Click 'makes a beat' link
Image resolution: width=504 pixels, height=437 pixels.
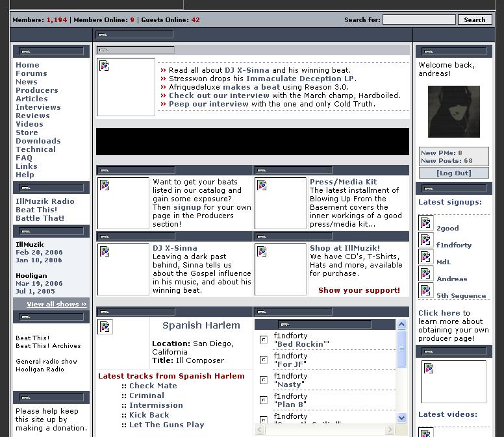[251, 87]
